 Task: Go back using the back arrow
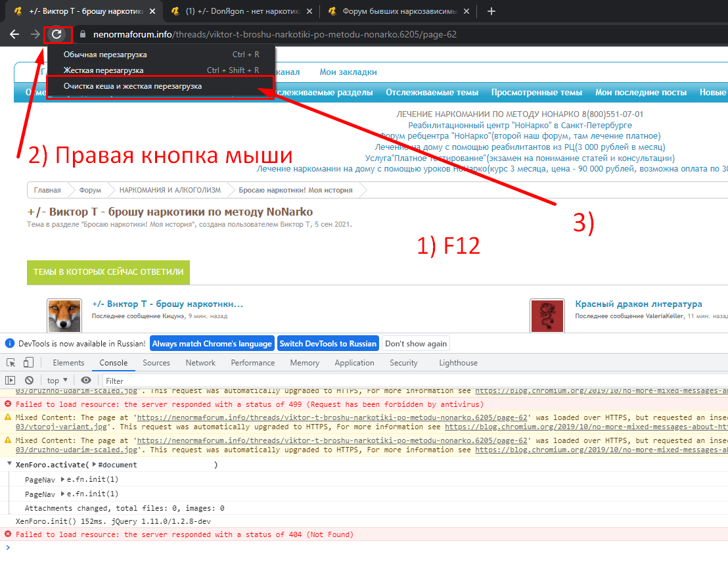pos(14,34)
